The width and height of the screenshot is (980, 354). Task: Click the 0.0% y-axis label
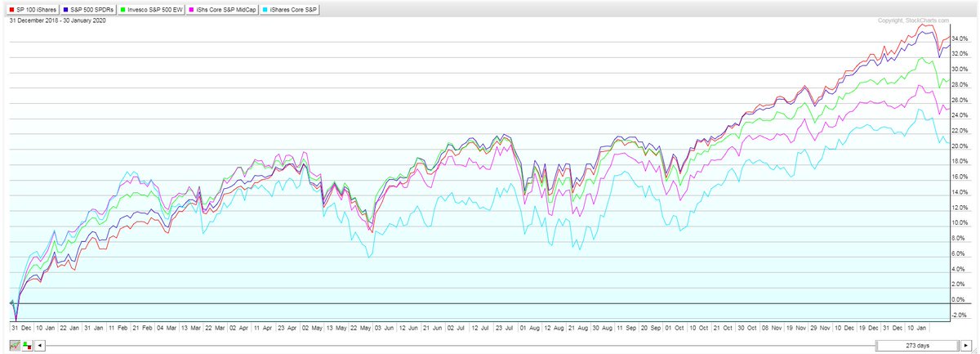point(959,300)
